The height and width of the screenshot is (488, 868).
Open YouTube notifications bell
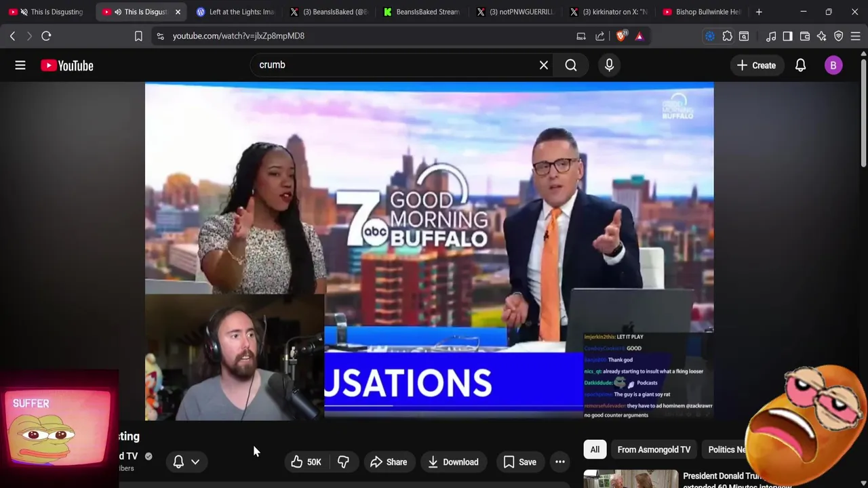(x=800, y=65)
